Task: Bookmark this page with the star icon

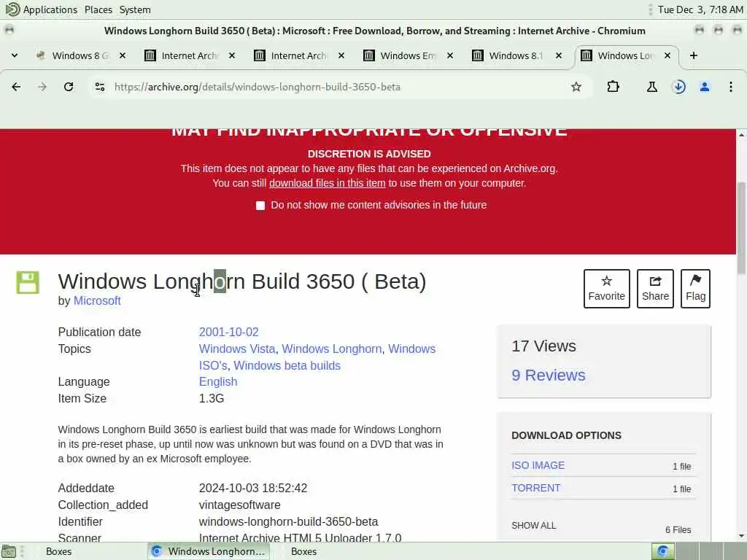Action: tap(576, 87)
